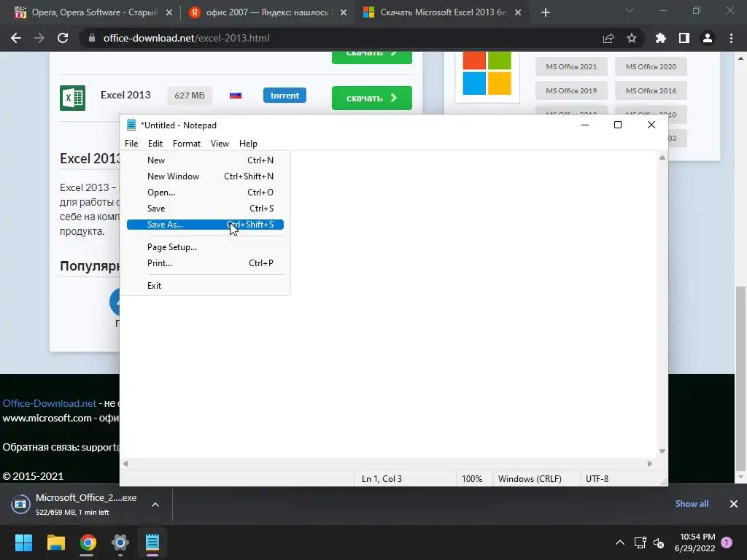This screenshot has height=560, width=747.
Task: Close the Яндекс офис 2007 tab
Action: (x=344, y=12)
